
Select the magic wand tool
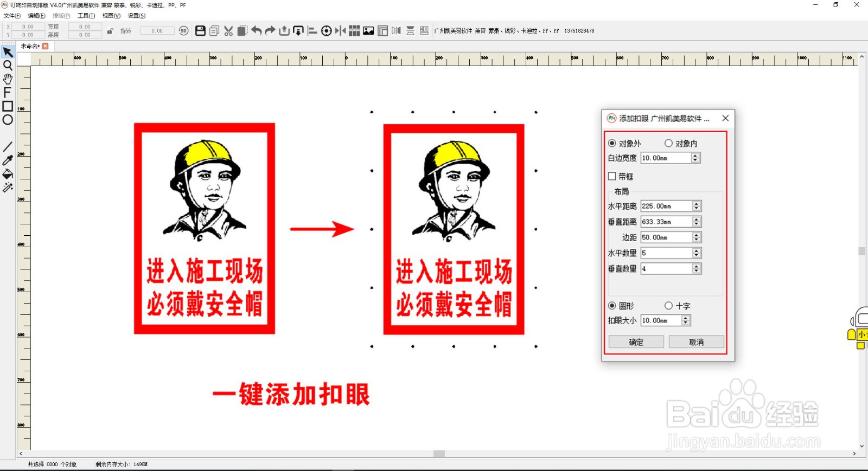(8, 188)
